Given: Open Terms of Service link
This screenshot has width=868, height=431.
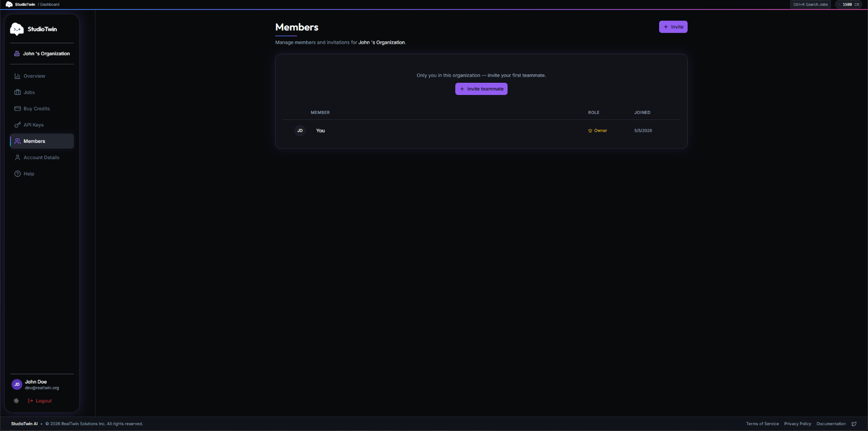Looking at the screenshot, I should [x=762, y=424].
